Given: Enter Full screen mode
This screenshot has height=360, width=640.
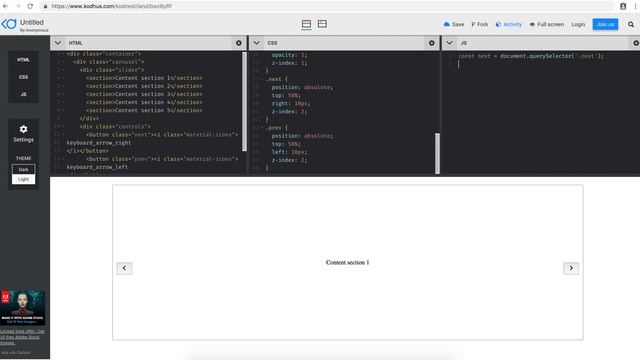Looking at the screenshot, I should point(547,24).
